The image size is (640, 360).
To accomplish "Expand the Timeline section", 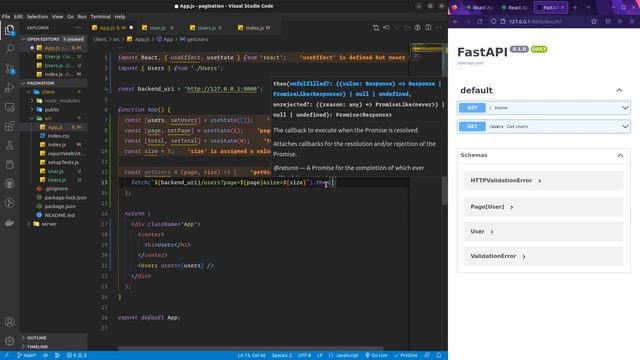I will (53, 347).
